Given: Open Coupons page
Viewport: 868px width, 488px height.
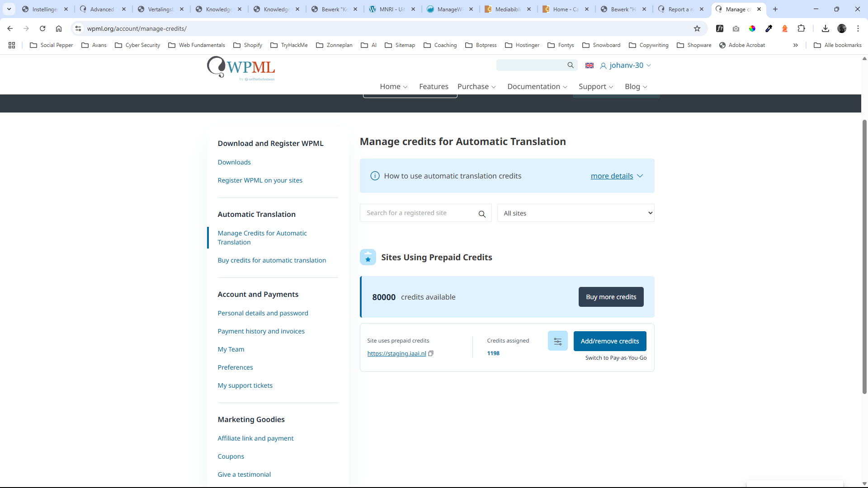Looking at the screenshot, I should [231, 456].
